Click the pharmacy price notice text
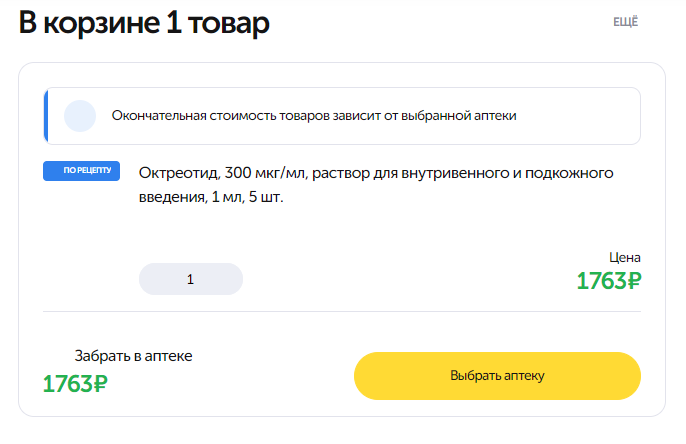The width and height of the screenshot is (686, 444). tap(314, 116)
